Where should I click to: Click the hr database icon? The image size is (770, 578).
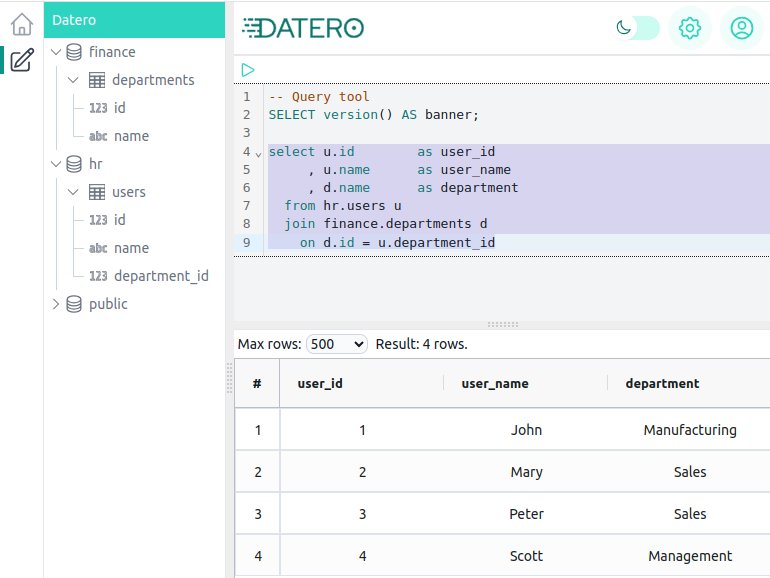[74, 164]
